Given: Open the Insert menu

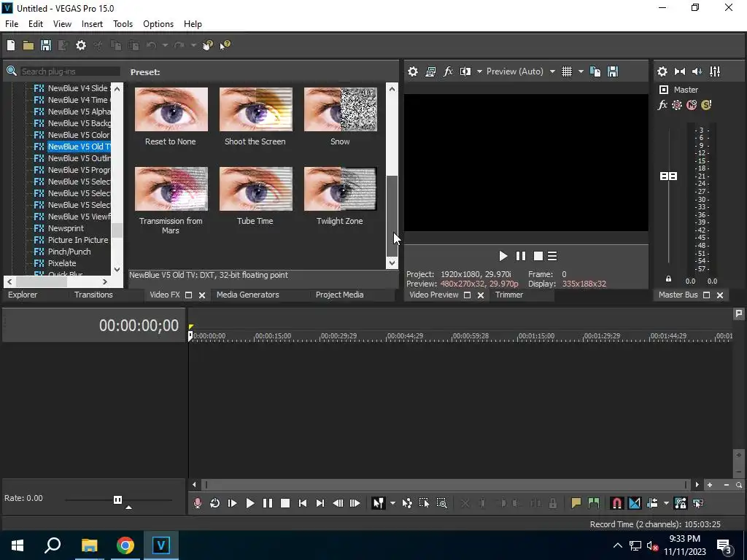Looking at the screenshot, I should point(92,24).
